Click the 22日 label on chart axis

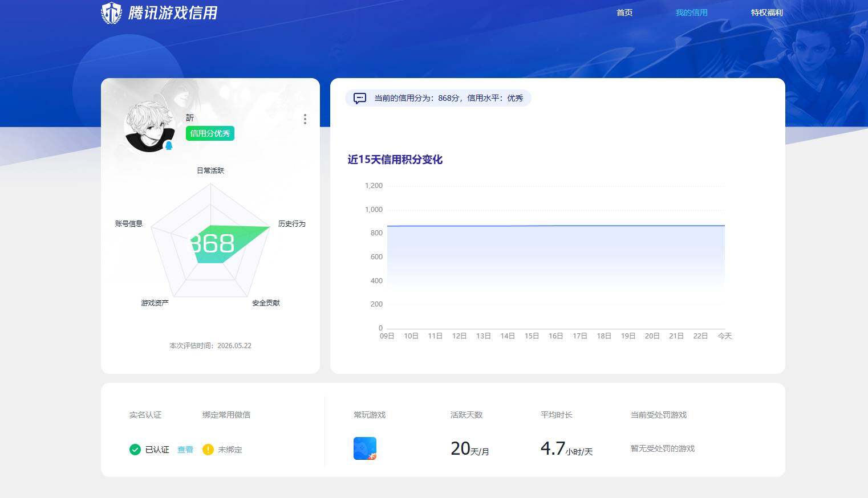700,336
